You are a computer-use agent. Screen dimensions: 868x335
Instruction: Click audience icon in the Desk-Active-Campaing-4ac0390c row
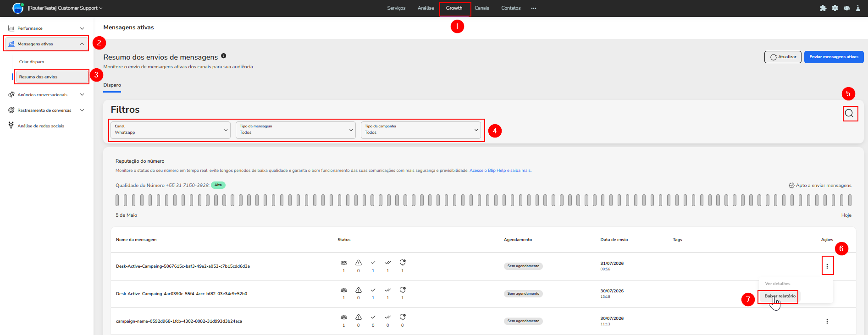344,290
